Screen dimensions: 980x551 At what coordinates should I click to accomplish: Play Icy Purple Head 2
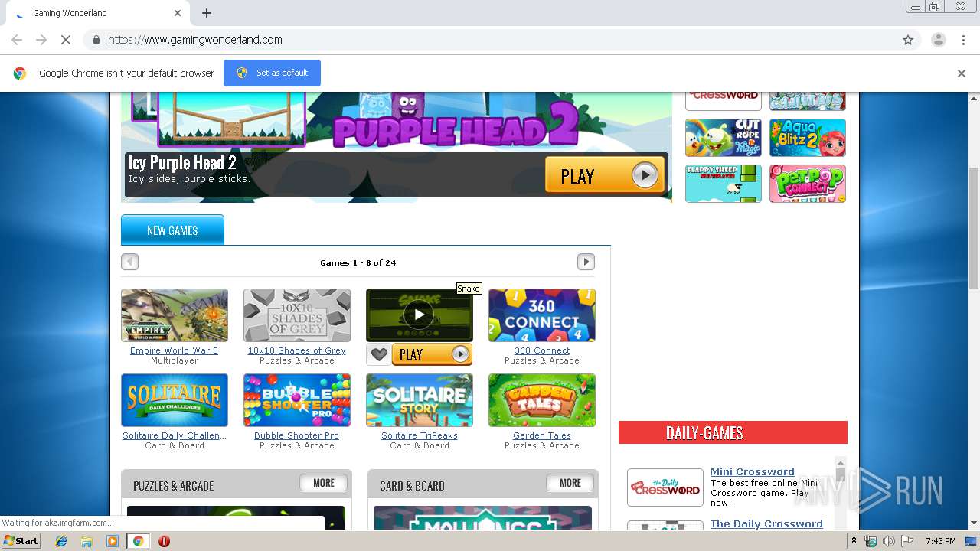click(x=604, y=175)
